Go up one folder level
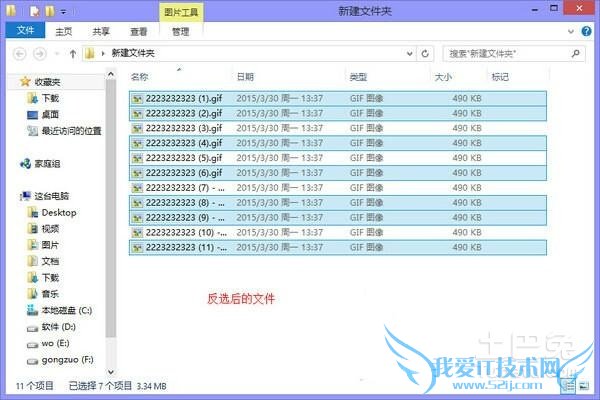The height and width of the screenshot is (400, 600). pyautogui.click(x=73, y=54)
